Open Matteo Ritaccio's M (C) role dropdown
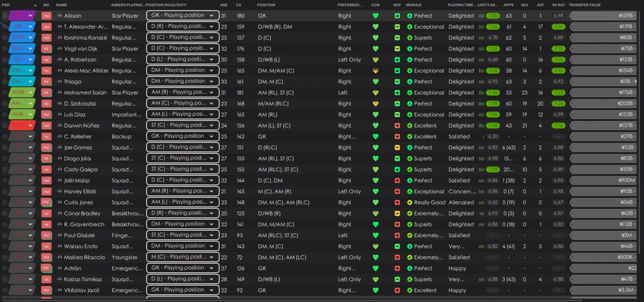This screenshot has height=302, width=644. point(183,257)
